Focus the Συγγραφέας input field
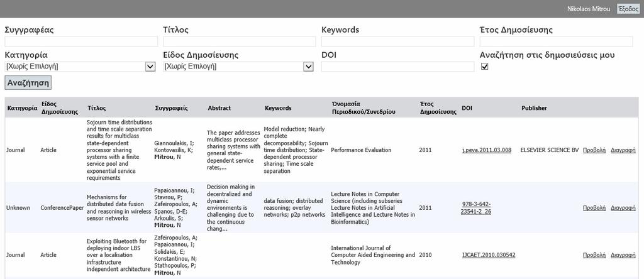644x279 pixels. (x=81, y=41)
